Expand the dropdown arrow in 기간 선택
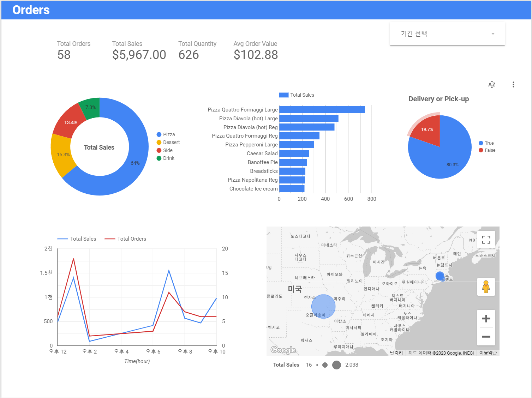This screenshot has width=532, height=398. click(x=493, y=34)
